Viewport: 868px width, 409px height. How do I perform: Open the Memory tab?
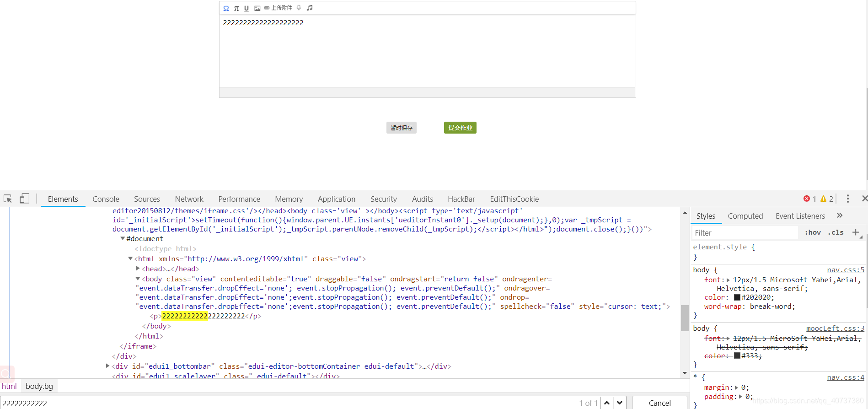[x=289, y=199]
